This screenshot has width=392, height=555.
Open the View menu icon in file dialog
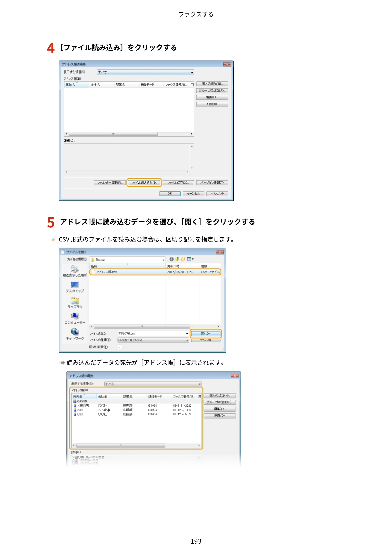point(190,259)
